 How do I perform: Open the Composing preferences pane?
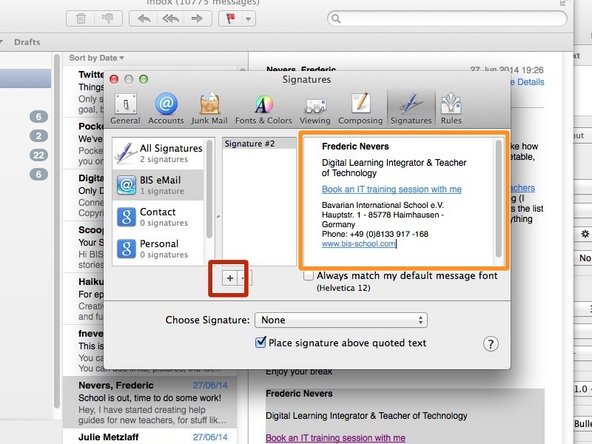360,109
